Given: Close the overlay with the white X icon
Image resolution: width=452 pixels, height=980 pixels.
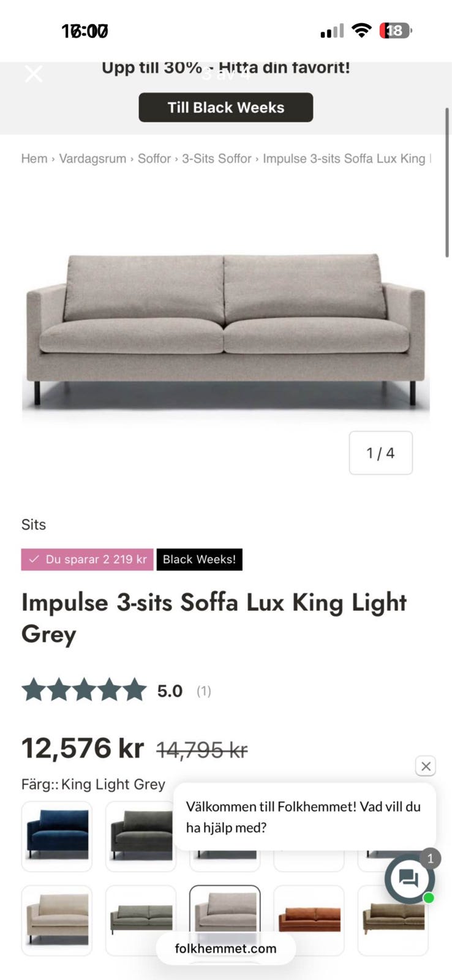Looking at the screenshot, I should pyautogui.click(x=34, y=74).
